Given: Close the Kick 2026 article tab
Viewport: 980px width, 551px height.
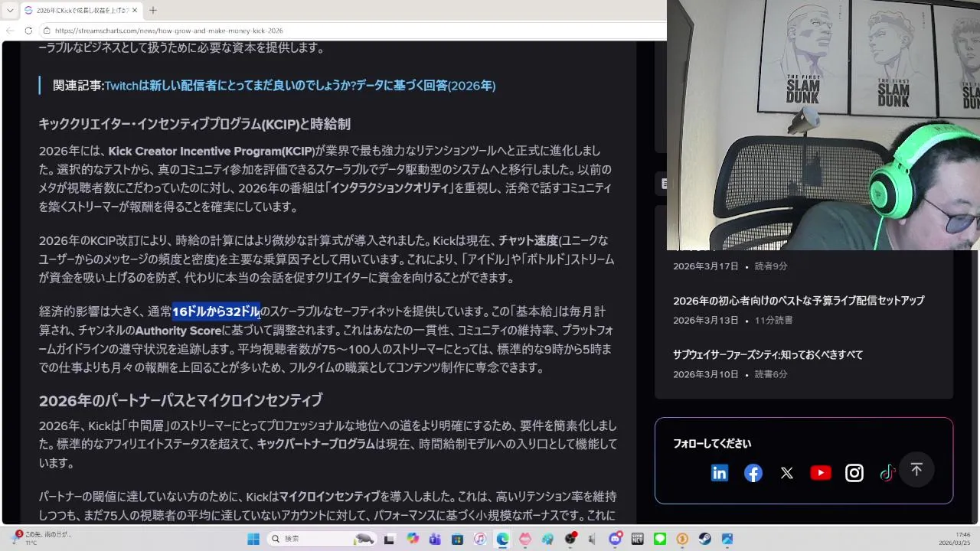Looking at the screenshot, I should click(133, 10).
